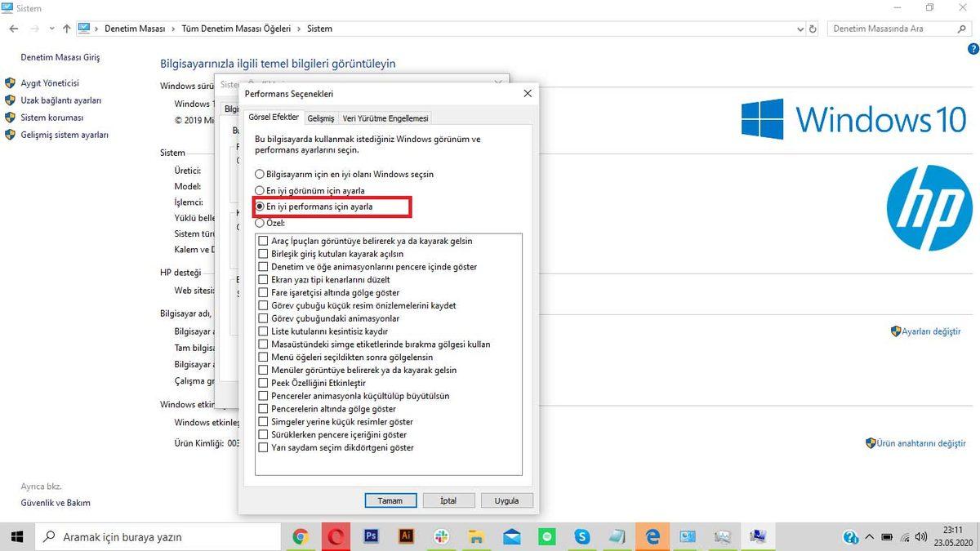Open the address bar history dropdown
The height and width of the screenshot is (551, 980).
click(800, 29)
